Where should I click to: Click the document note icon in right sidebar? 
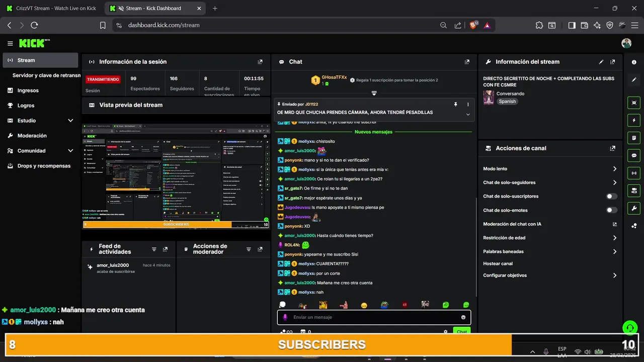click(634, 138)
